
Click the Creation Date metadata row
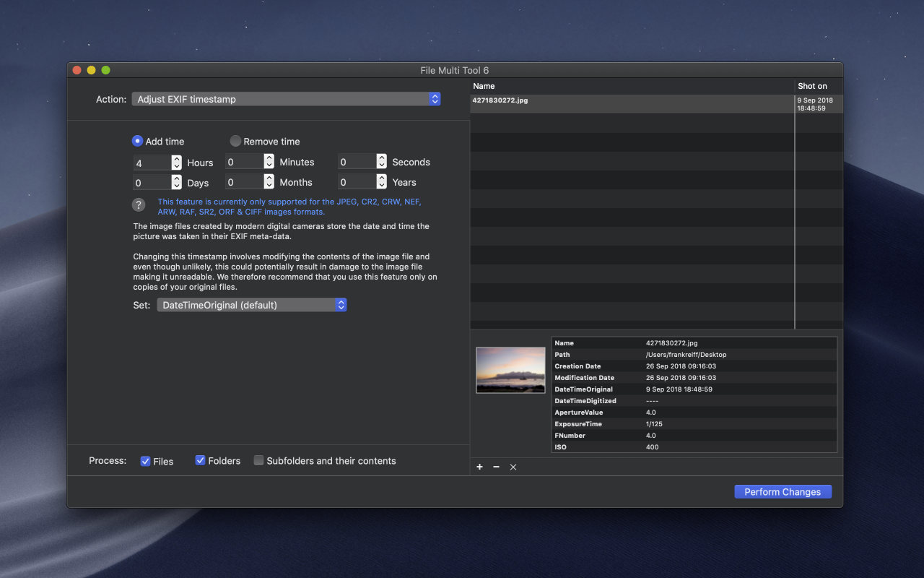(694, 366)
